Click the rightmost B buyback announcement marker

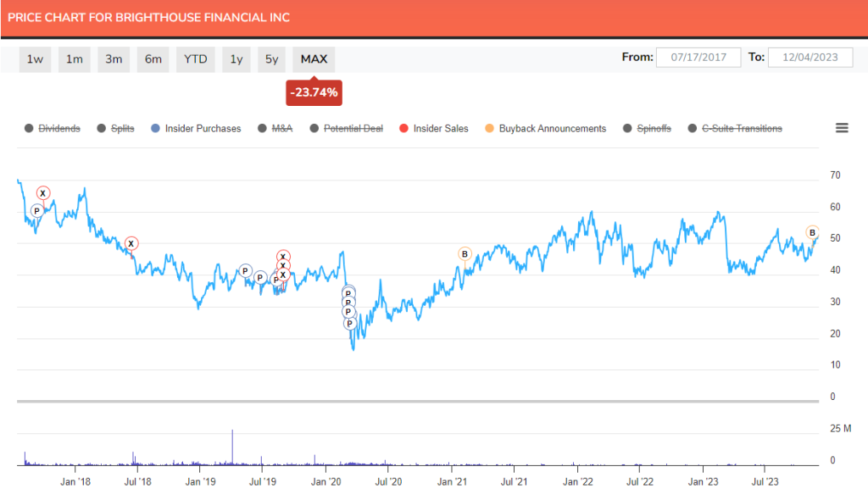811,232
